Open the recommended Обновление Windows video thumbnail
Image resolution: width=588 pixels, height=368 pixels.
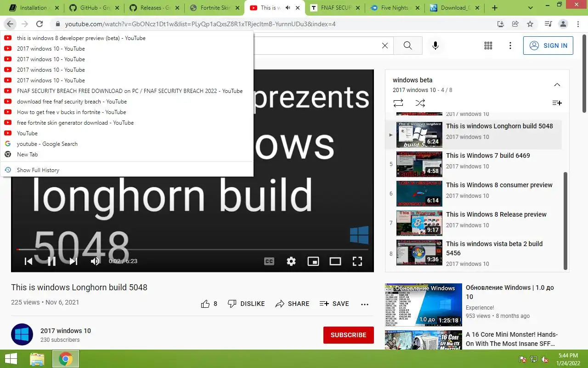[424, 305]
